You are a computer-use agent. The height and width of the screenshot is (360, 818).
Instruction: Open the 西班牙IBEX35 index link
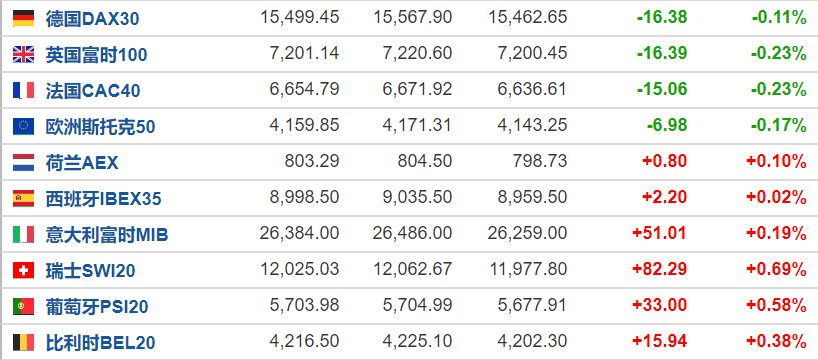click(103, 199)
